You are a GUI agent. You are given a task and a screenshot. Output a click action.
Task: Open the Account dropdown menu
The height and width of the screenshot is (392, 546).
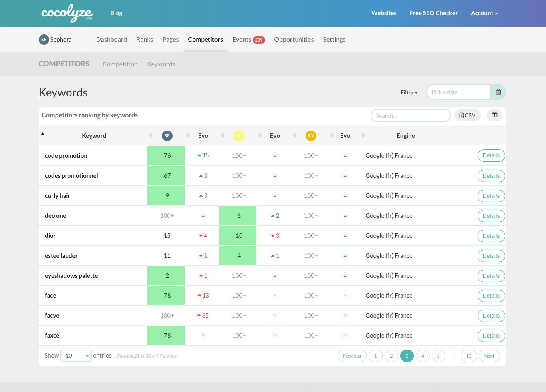click(484, 13)
